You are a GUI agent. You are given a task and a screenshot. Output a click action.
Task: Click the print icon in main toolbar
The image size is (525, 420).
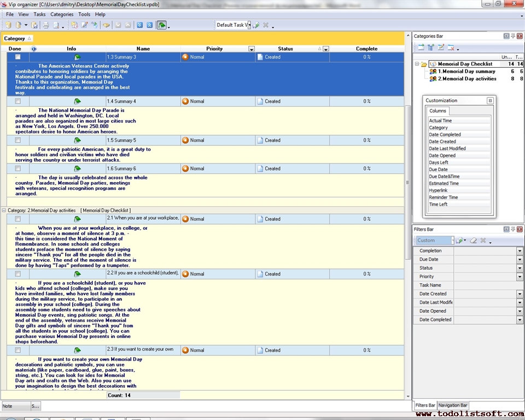[x=46, y=25]
